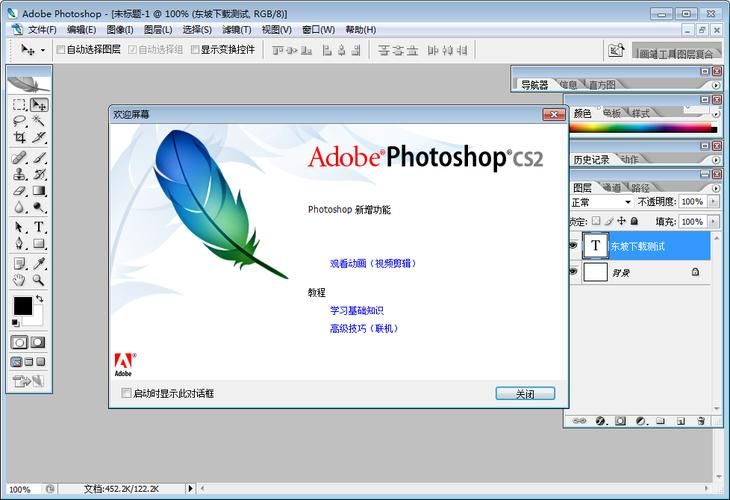Viewport: 730px width, 500px height.
Task: Select the History Brush tool
Action: (39, 174)
